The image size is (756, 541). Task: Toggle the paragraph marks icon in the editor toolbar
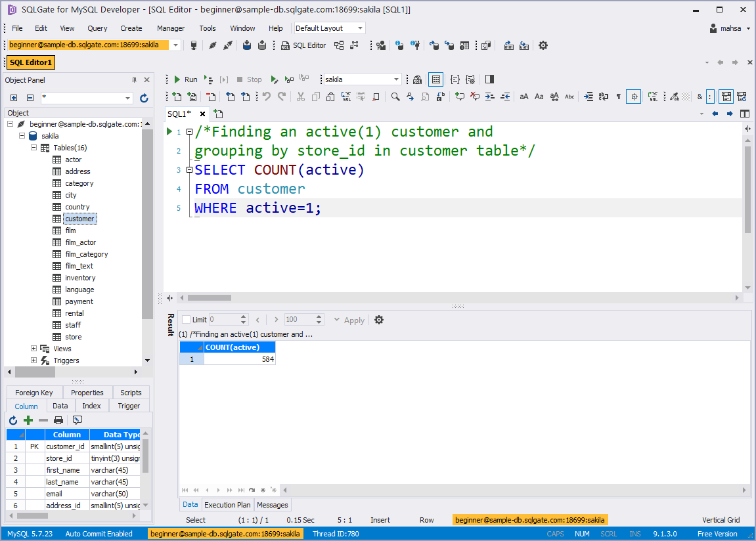click(618, 97)
